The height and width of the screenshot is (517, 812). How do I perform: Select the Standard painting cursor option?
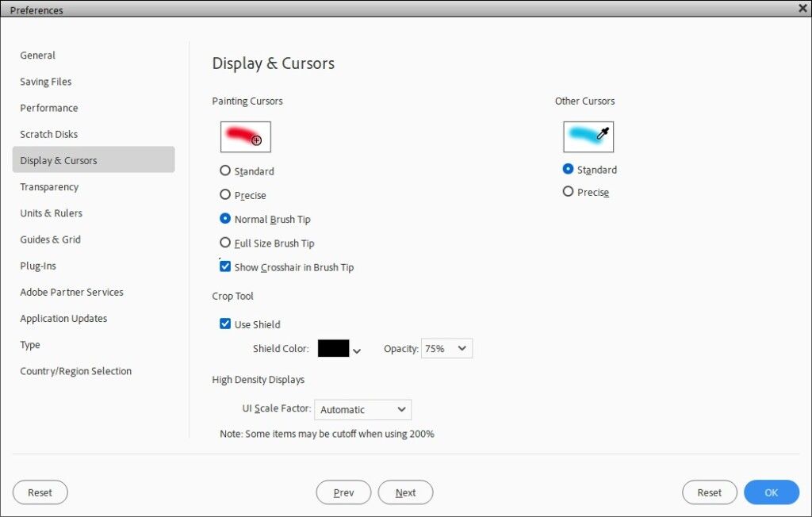tap(226, 170)
